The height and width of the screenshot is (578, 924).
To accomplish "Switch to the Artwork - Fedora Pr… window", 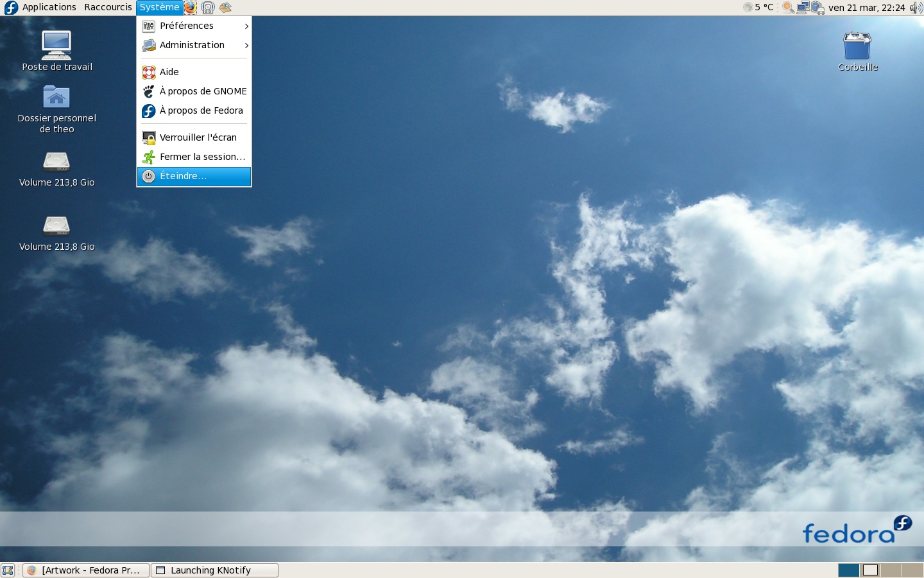I will pos(86,570).
